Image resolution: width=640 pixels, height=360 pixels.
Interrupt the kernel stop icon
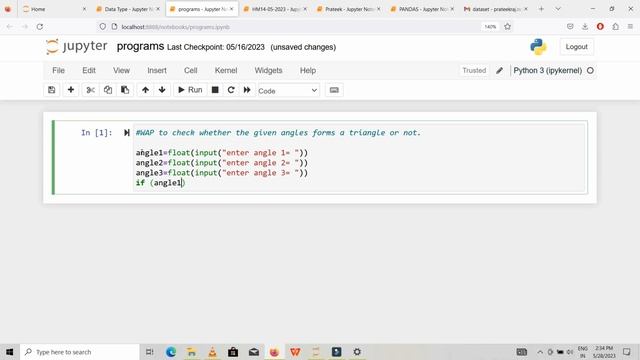(x=215, y=90)
